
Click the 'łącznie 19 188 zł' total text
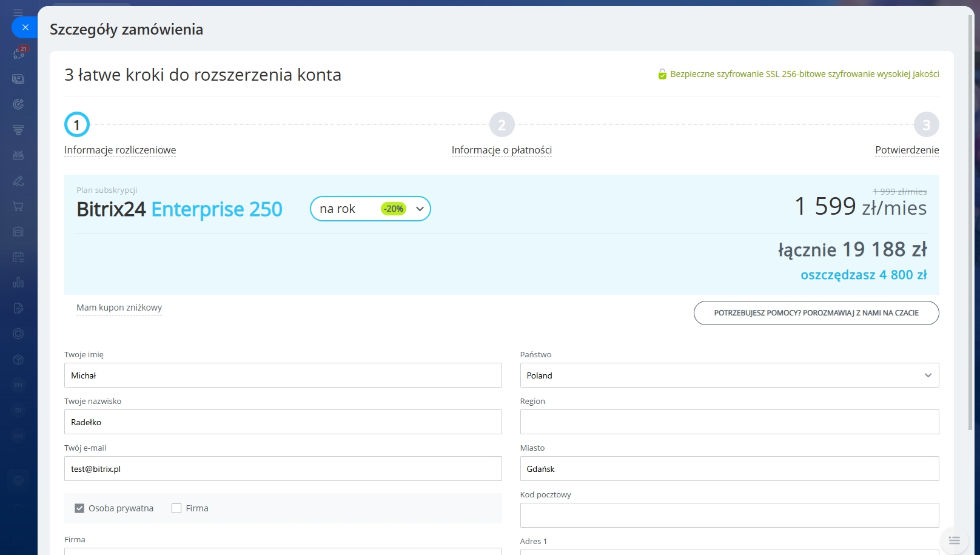click(x=852, y=249)
